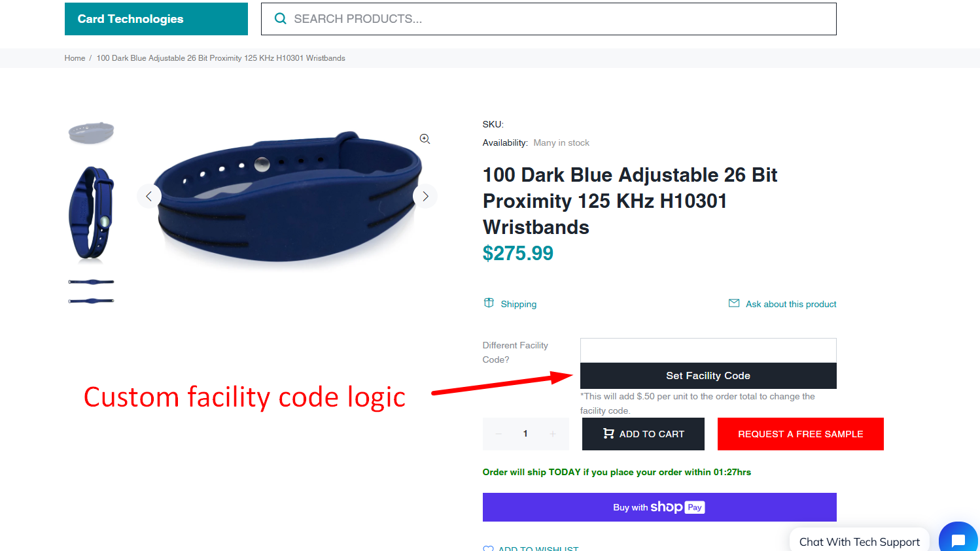Zoom the product image with magnifier icon
980x551 pixels.
pyautogui.click(x=425, y=139)
